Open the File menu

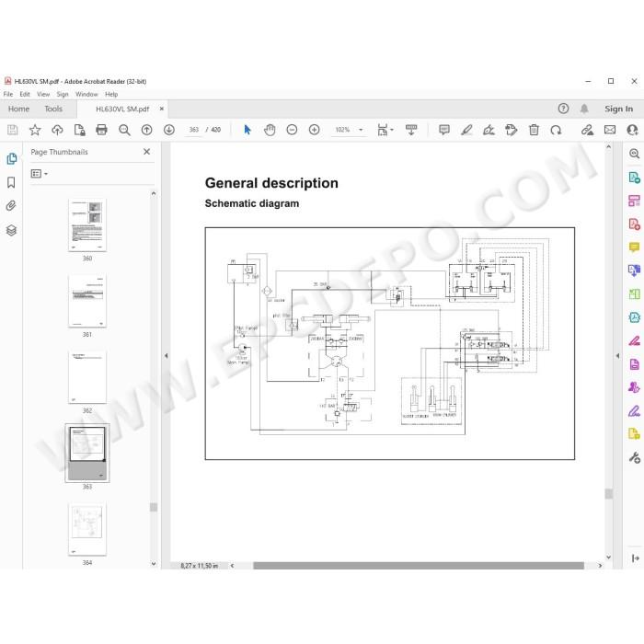point(8,94)
